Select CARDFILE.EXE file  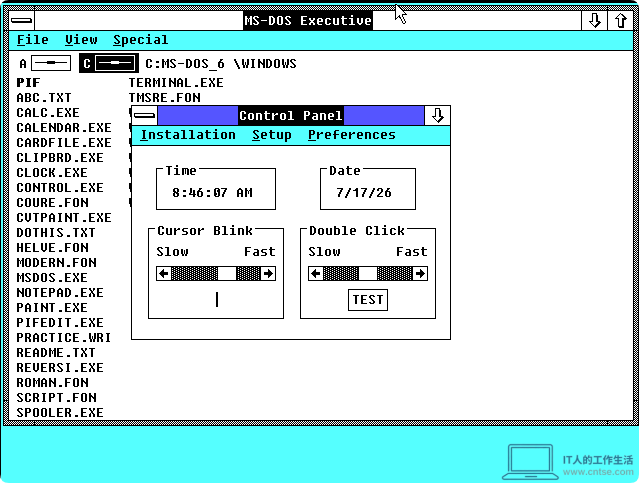(64, 143)
